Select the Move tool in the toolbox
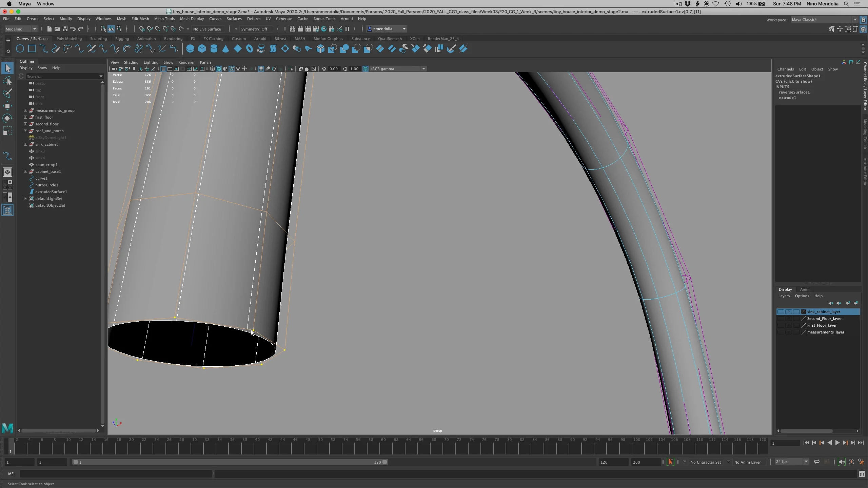868x488 pixels. (7, 105)
